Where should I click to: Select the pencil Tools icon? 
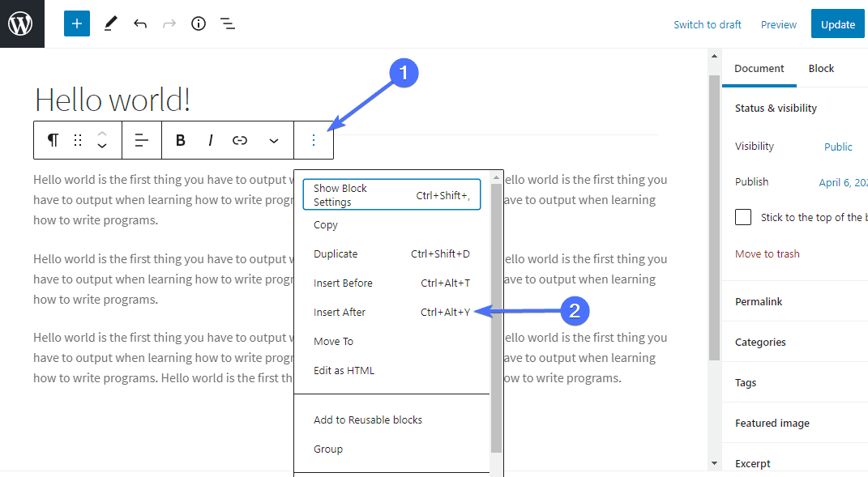(x=111, y=23)
